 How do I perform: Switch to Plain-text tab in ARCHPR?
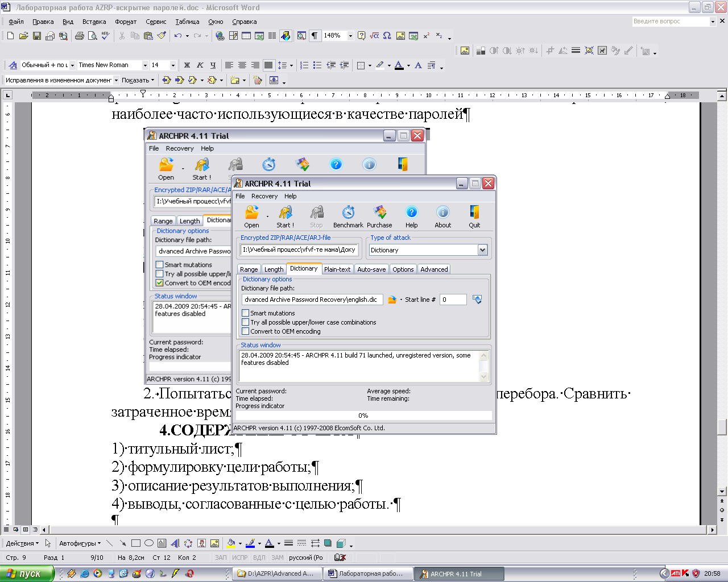tap(337, 269)
